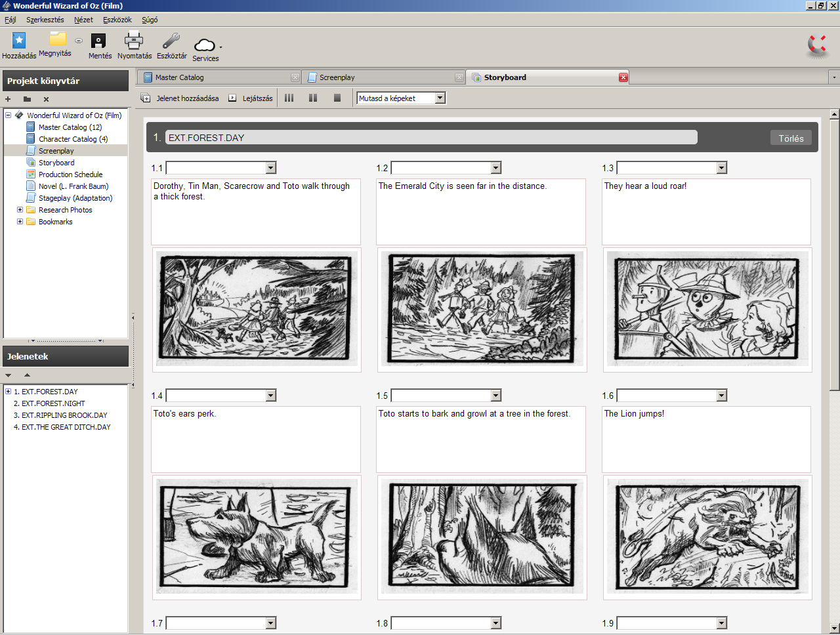Open the Eszköztár wrench icon

tap(171, 41)
